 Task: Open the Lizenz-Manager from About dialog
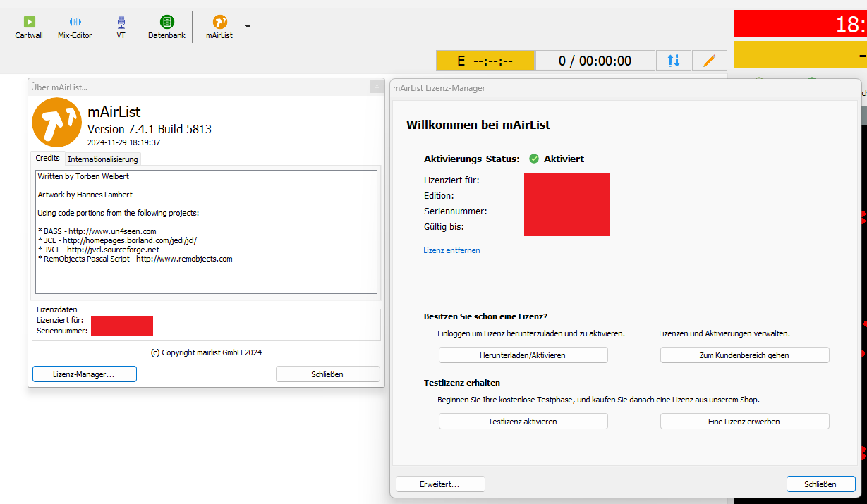(x=84, y=374)
